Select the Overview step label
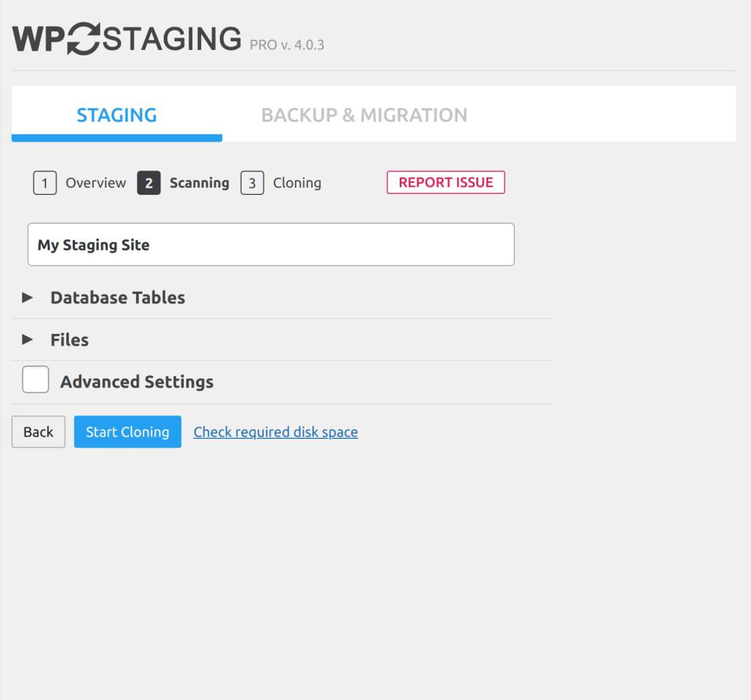The image size is (751, 700). coord(95,183)
